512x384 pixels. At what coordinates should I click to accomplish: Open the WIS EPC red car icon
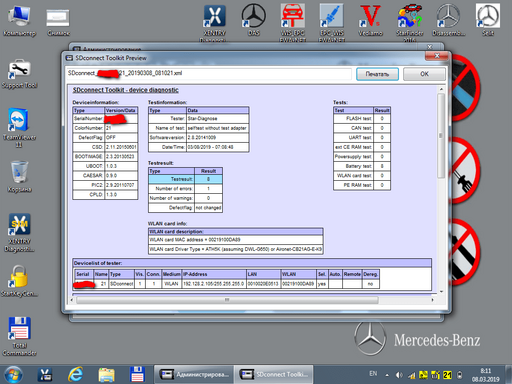(x=292, y=20)
